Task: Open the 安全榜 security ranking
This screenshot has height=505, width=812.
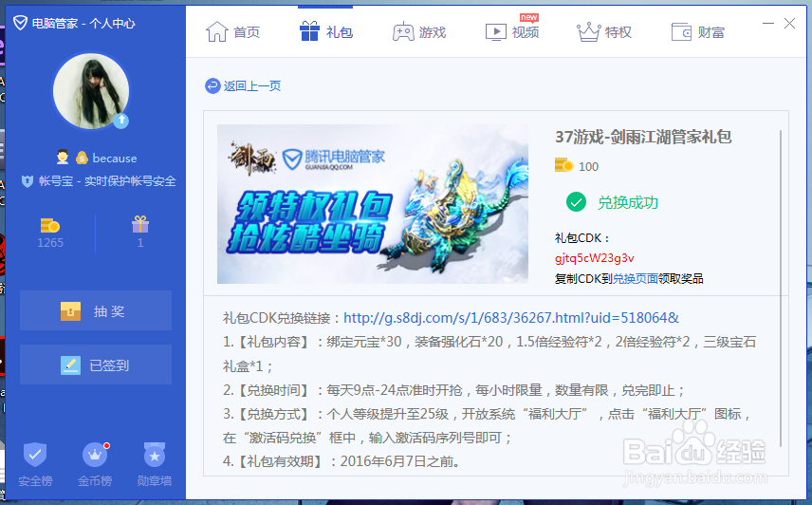Action: coord(35,464)
